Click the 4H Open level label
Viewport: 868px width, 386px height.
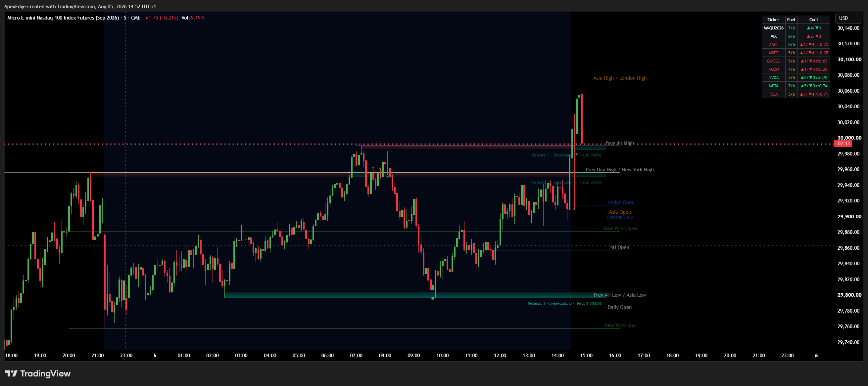pyautogui.click(x=619, y=247)
